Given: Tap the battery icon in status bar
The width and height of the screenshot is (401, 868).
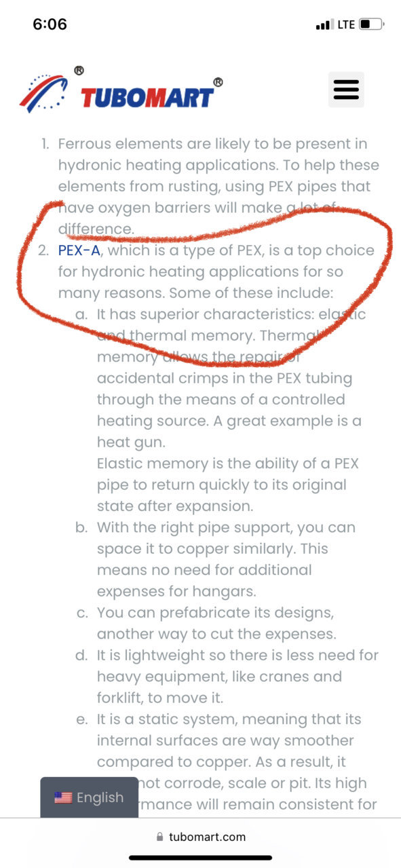Looking at the screenshot, I should (x=371, y=24).
